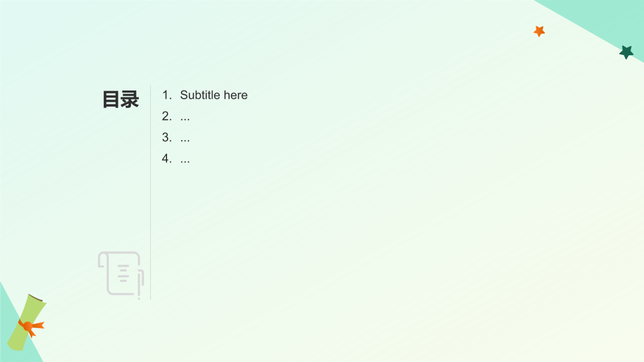The width and height of the screenshot is (644, 362).
Task: Click the list number 3.
Action: [x=167, y=137]
